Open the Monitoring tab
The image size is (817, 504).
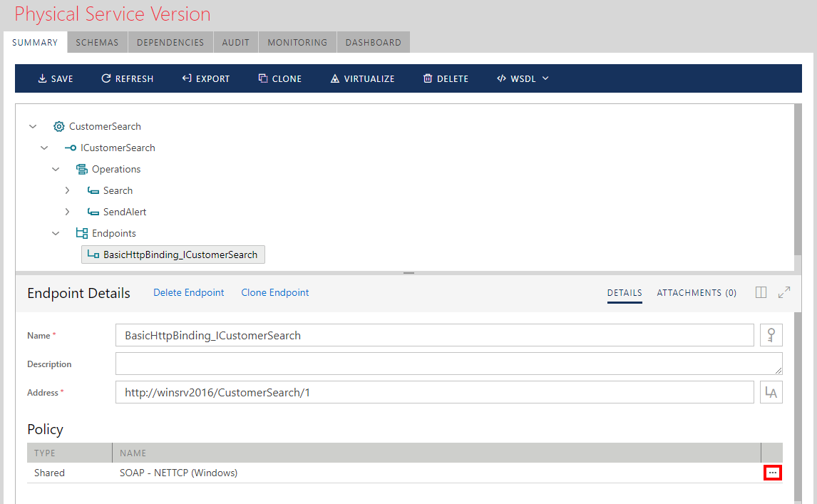point(297,42)
